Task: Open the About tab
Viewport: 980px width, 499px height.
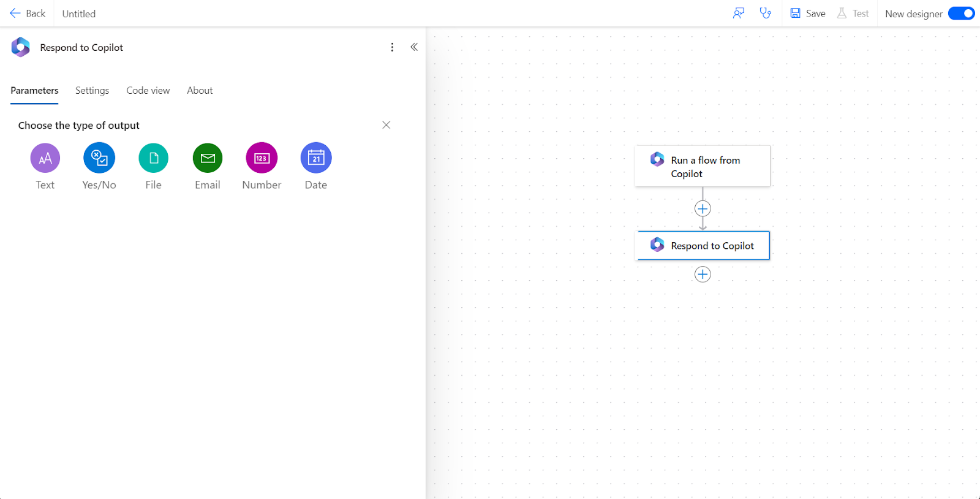Action: [x=200, y=91]
